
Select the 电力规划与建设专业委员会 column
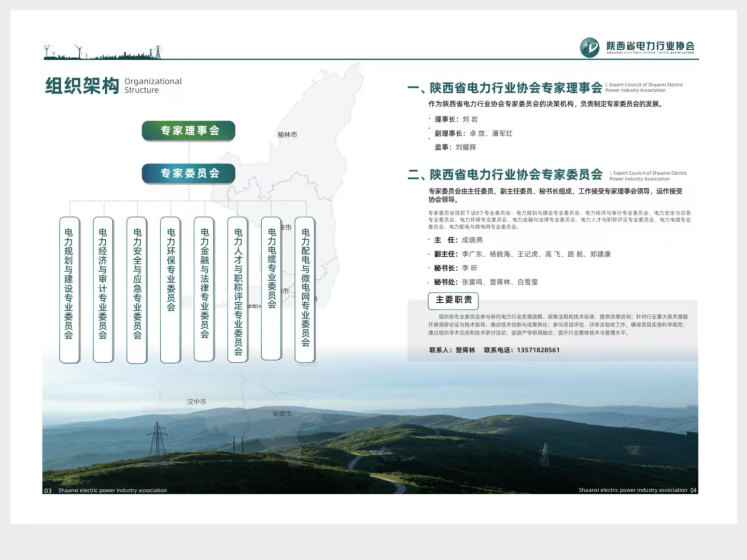click(x=69, y=290)
